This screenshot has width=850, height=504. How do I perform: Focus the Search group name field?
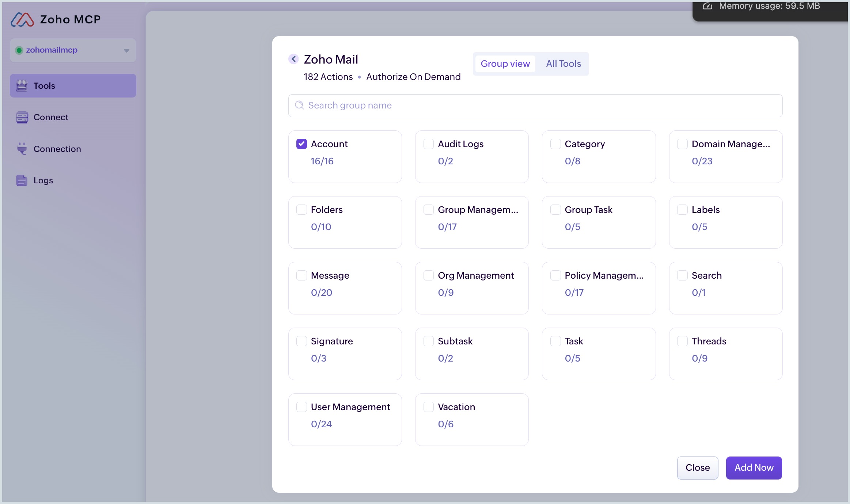tap(535, 106)
